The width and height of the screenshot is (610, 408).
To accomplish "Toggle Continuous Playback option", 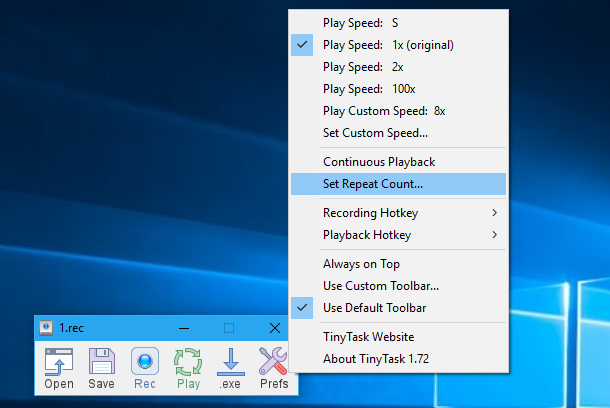I will click(398, 162).
